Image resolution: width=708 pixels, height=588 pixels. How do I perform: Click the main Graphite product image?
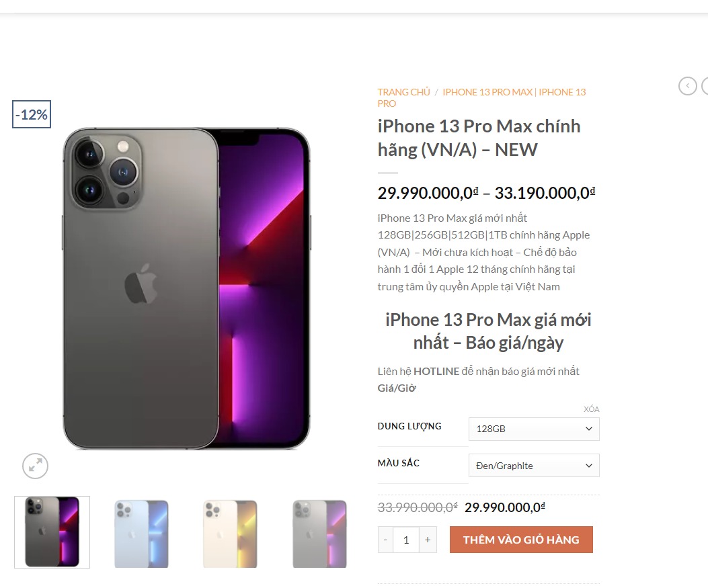pos(186,289)
